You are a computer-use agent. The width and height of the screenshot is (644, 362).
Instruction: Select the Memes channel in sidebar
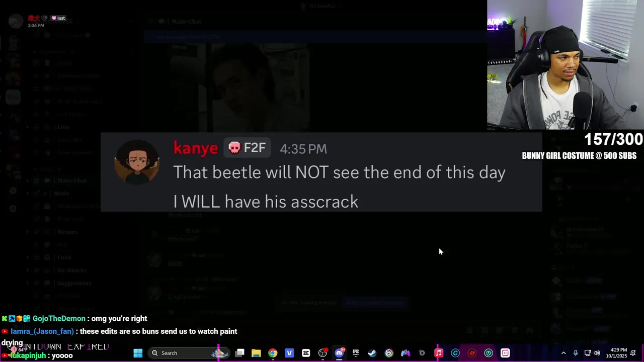coord(67,232)
